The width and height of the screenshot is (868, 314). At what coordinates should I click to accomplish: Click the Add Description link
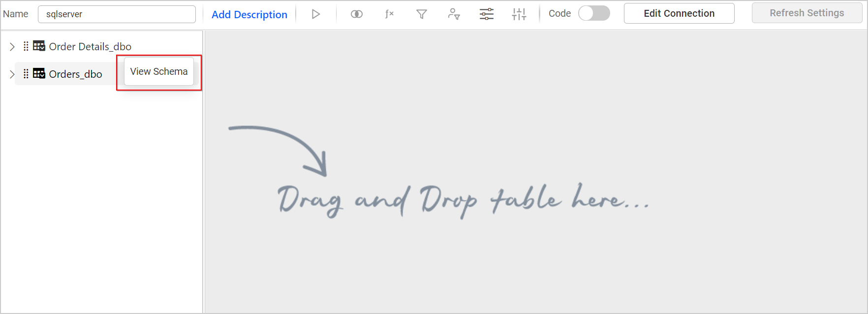click(x=249, y=14)
